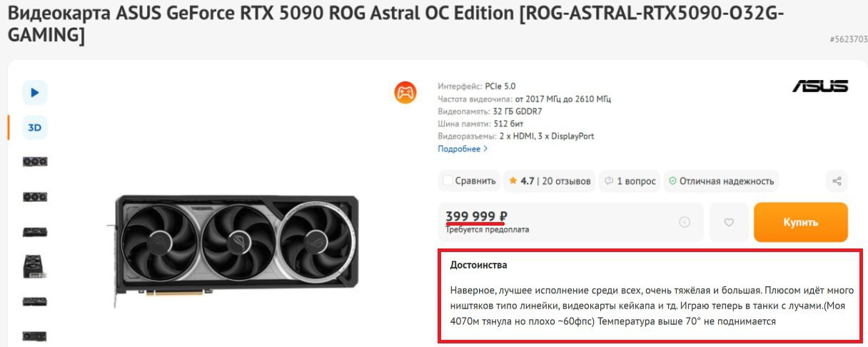Open the share icon menu
Screen dimensions: 868x347
pyautogui.click(x=837, y=181)
